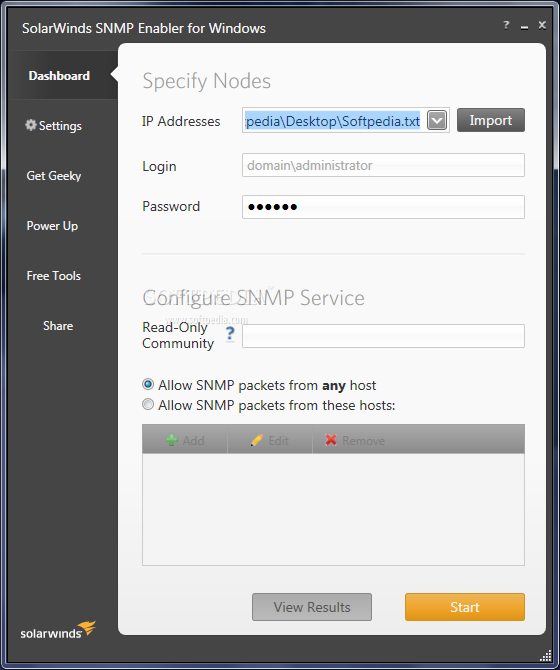Focus the Login input field
This screenshot has height=670, width=560.
coord(383,165)
